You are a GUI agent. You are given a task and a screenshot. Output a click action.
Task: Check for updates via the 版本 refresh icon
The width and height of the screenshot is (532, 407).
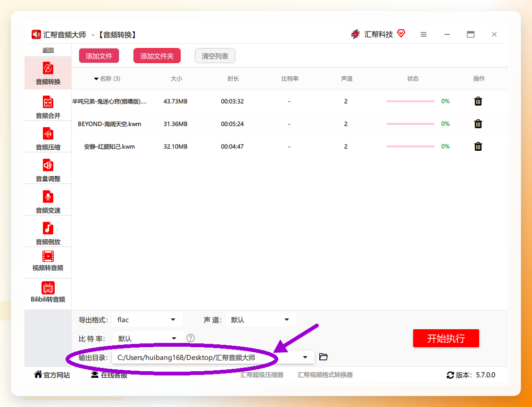(x=450, y=375)
